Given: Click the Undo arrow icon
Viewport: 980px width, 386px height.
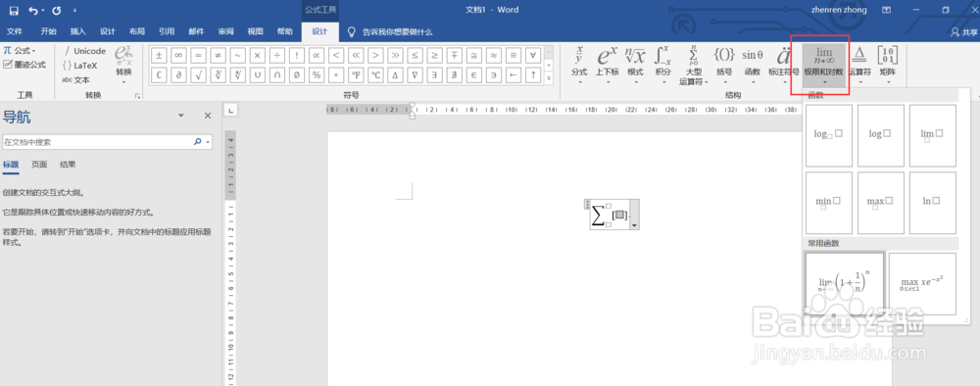Looking at the screenshot, I should point(33,11).
